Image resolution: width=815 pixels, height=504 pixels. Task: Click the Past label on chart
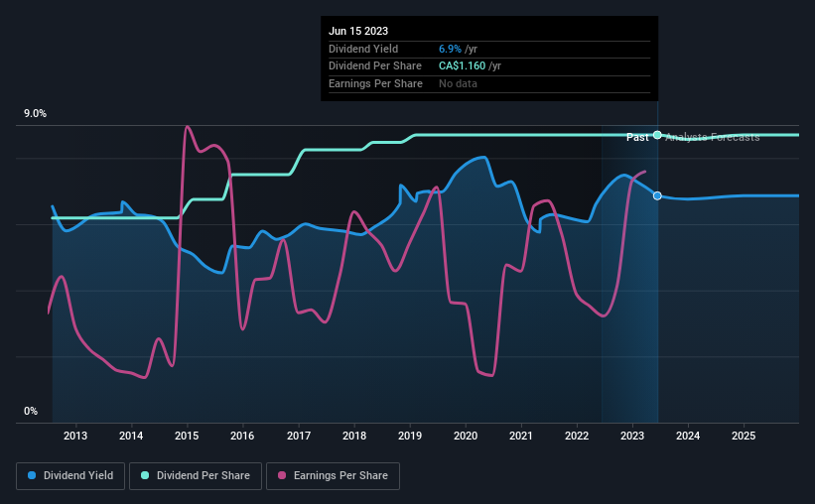637,137
